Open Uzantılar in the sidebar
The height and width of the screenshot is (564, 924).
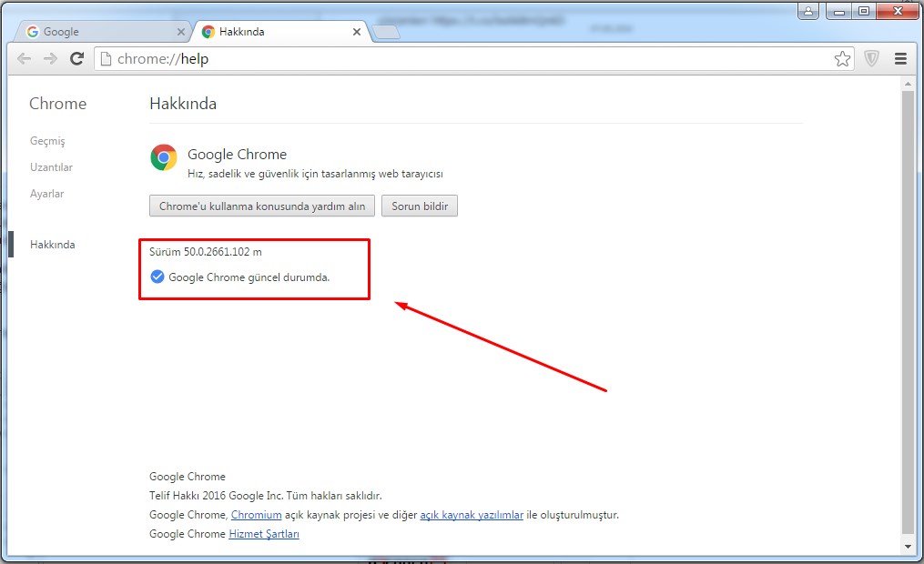[51, 167]
